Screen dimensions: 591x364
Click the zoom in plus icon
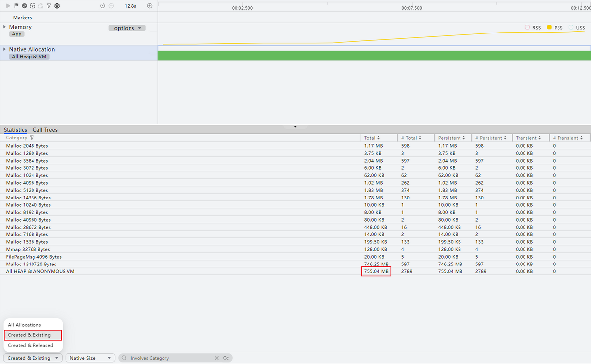[150, 6]
